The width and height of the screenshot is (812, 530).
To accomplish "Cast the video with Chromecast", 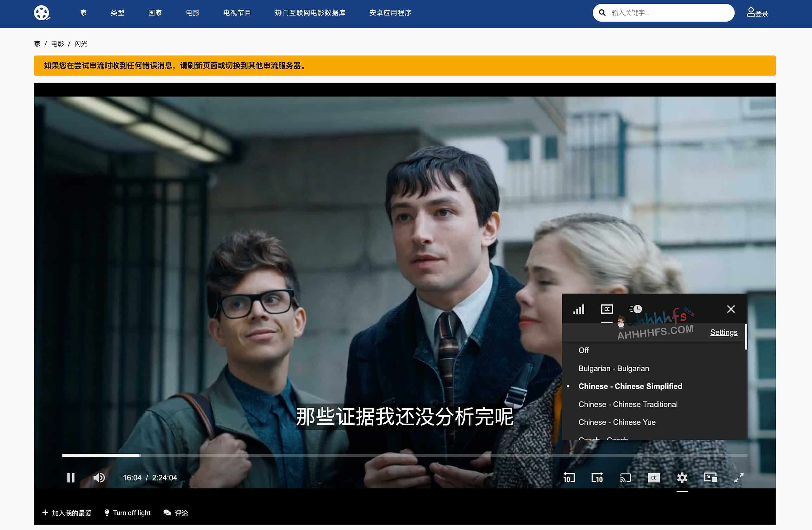I will tap(625, 478).
